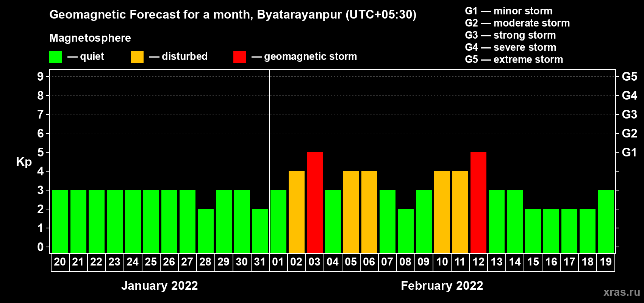Click the green quiet legend swatch

(x=55, y=57)
